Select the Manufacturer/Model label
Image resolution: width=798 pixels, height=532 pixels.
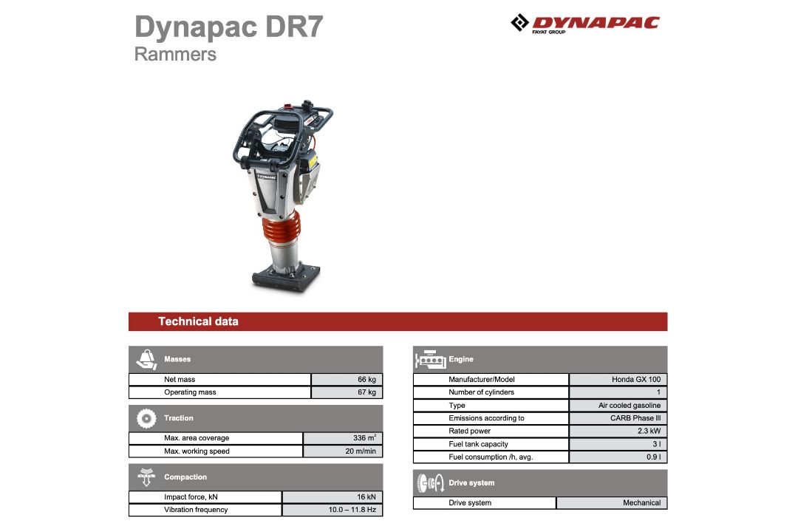482,379
